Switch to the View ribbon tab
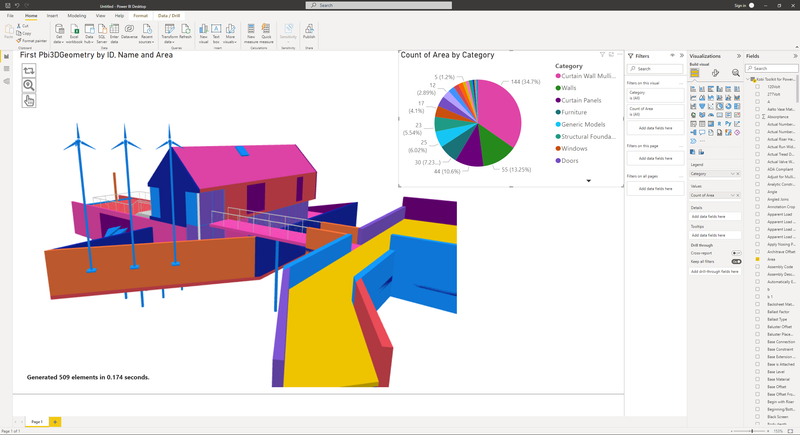This screenshot has width=800, height=435. click(101, 16)
